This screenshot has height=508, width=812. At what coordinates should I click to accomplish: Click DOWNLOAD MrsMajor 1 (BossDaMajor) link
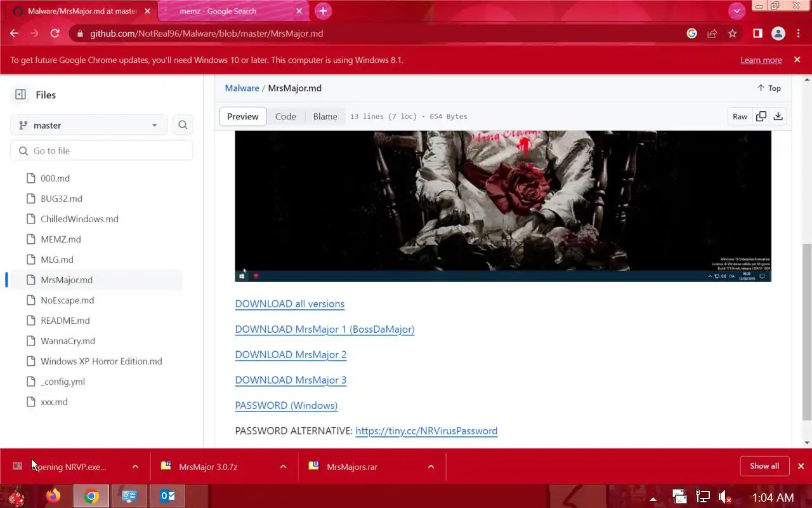point(325,329)
